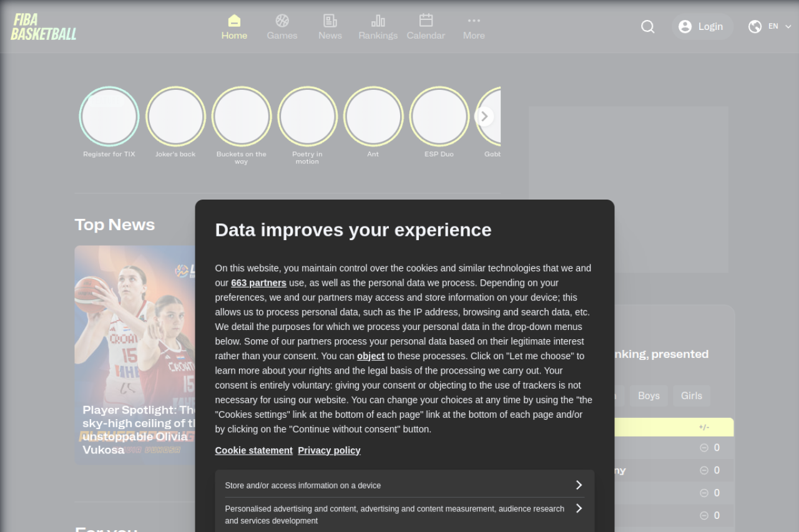Click the +/- ranking column header
This screenshot has height=532, width=799.
(x=704, y=427)
